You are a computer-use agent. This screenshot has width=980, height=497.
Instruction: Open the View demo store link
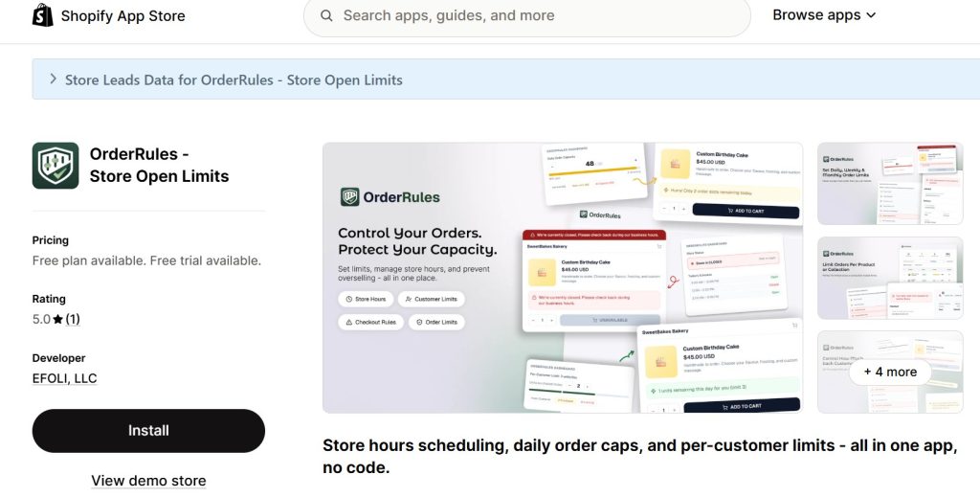pyautogui.click(x=148, y=481)
